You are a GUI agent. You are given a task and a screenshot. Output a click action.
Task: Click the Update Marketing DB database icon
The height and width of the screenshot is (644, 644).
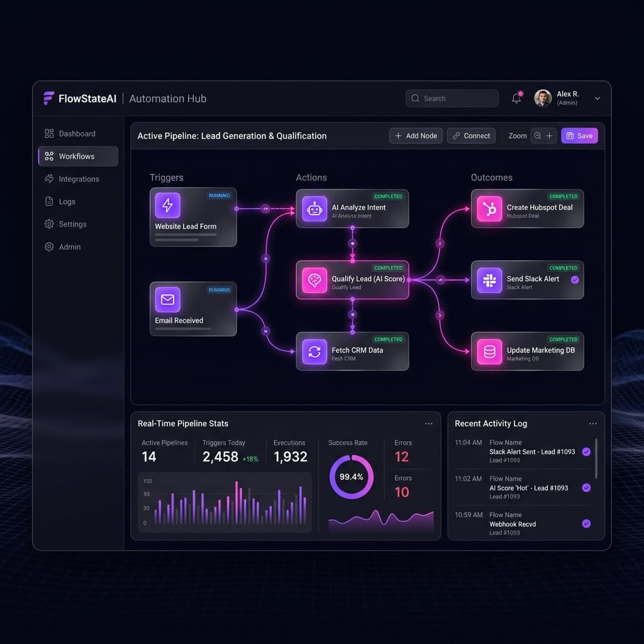tap(489, 352)
